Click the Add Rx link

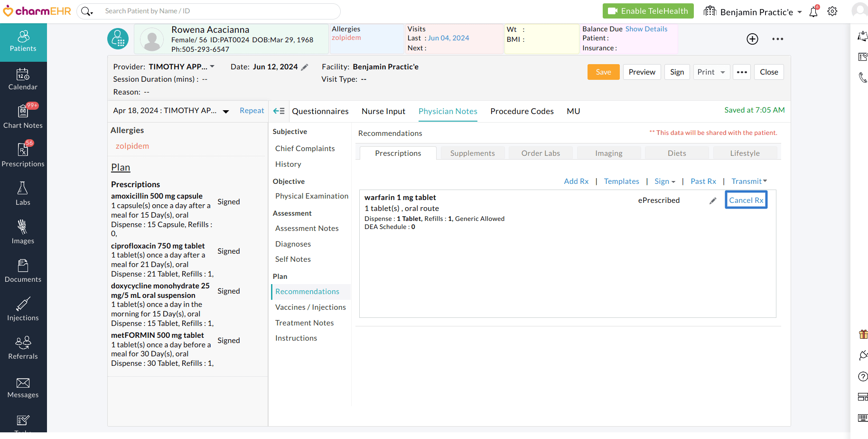(576, 181)
